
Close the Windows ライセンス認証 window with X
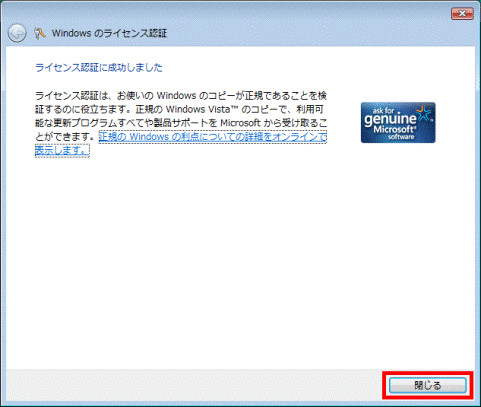462,14
